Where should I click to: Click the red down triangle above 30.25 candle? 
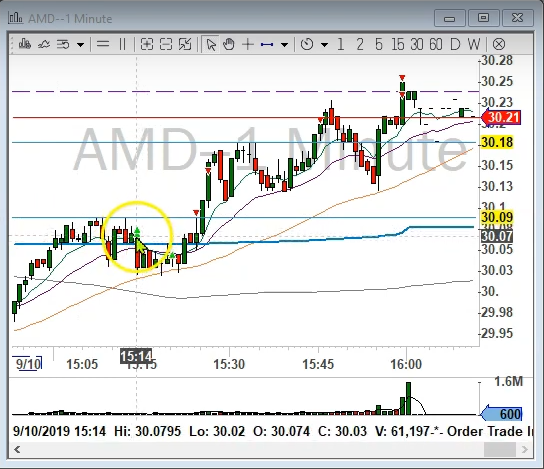coord(402,78)
